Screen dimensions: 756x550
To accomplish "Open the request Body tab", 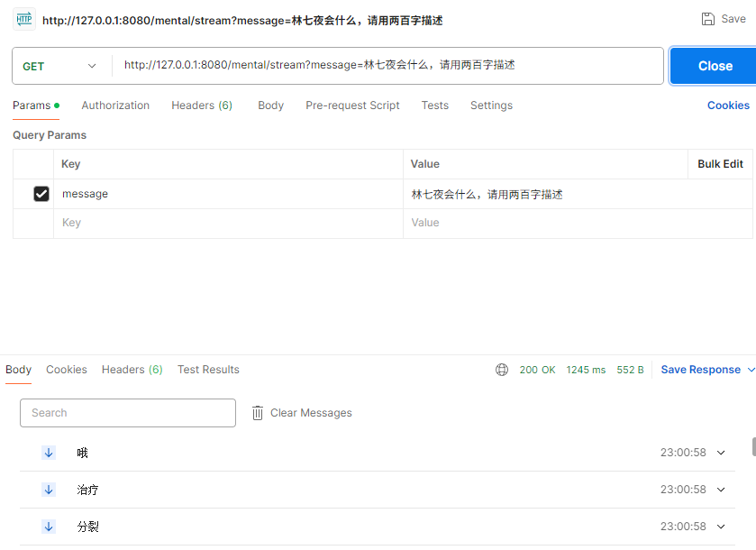I will [271, 105].
